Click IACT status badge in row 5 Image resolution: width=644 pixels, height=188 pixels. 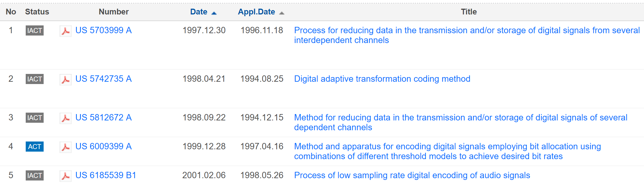point(35,176)
